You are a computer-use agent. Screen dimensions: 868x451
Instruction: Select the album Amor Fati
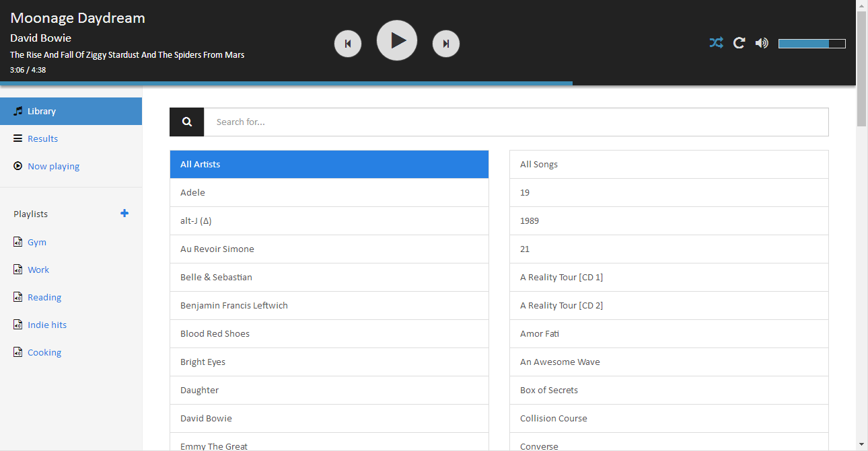click(669, 333)
